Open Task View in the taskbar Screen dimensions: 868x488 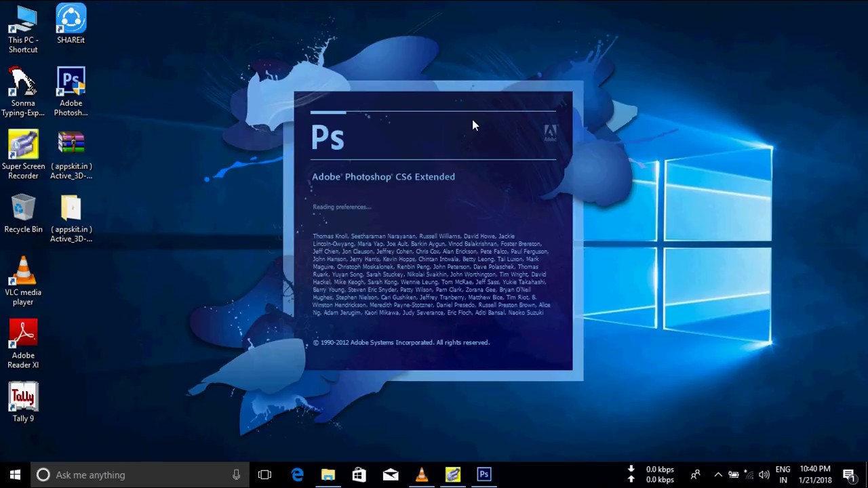click(264, 474)
